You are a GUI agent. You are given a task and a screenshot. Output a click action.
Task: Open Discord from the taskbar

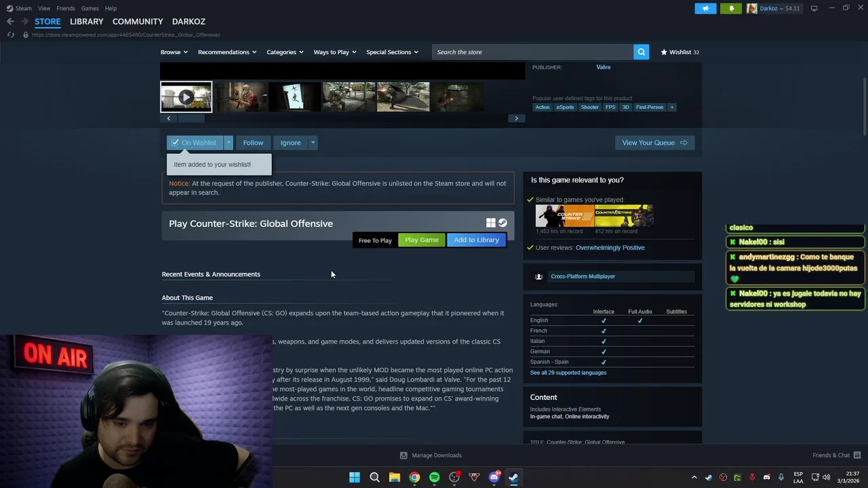[494, 477]
